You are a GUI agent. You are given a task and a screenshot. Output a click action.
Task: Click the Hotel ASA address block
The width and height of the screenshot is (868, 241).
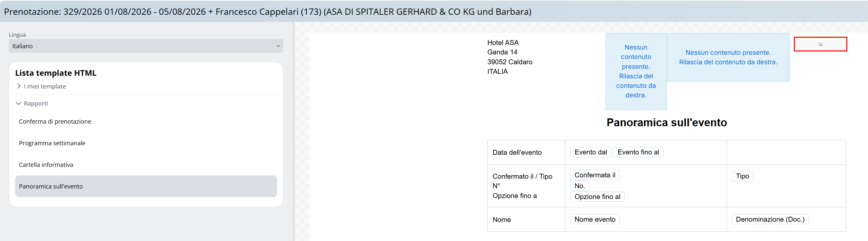tap(510, 57)
